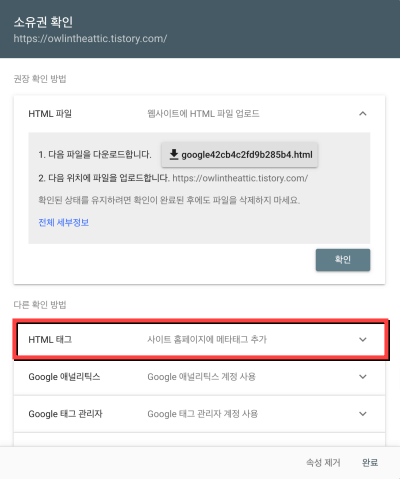Expand the Google 태그 관리자 chevron
400x479 pixels.
[x=363, y=414]
